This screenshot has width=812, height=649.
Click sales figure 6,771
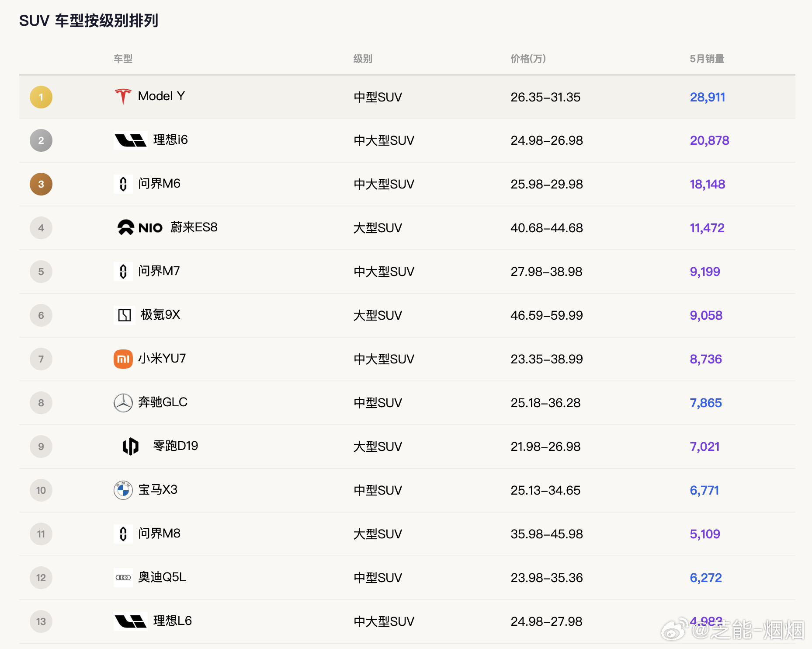click(x=704, y=490)
